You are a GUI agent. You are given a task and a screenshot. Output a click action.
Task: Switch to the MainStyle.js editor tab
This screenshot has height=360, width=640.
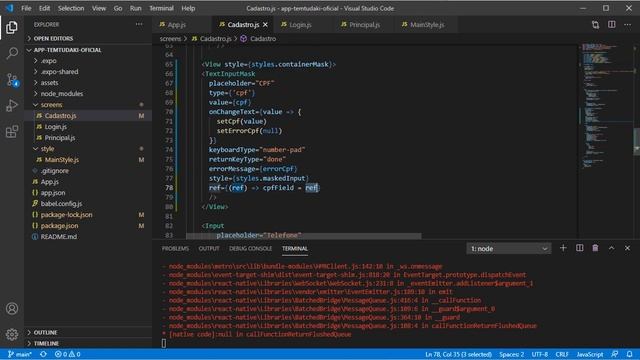427,25
